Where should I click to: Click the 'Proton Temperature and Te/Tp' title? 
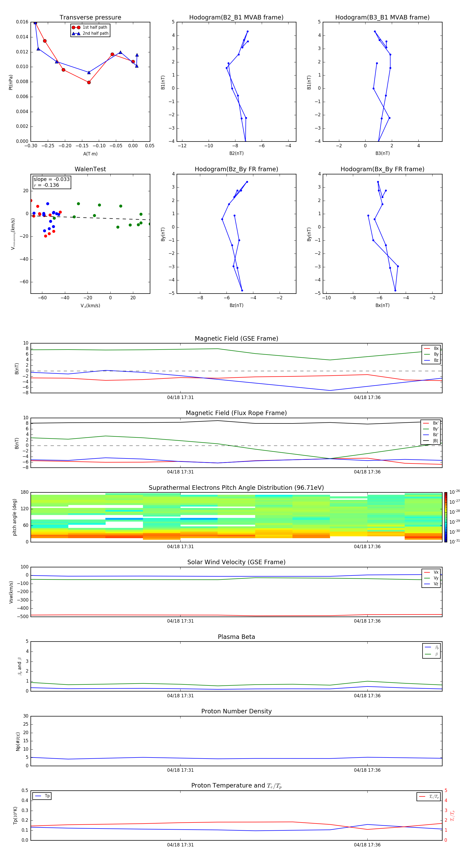pyautogui.click(x=236, y=786)
